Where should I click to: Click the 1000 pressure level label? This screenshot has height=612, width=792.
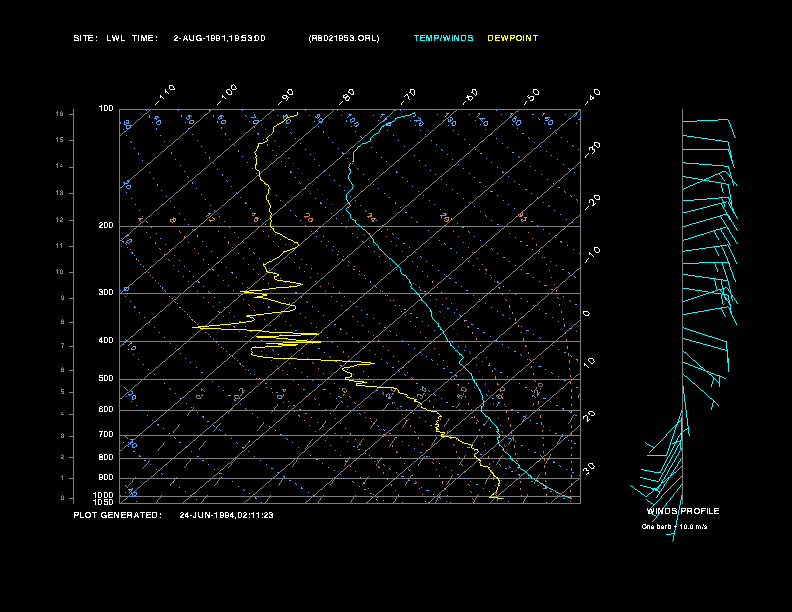[x=104, y=495]
